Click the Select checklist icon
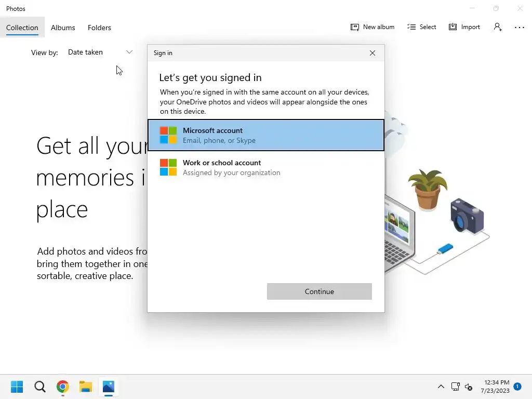This screenshot has height=399, width=532. (411, 27)
